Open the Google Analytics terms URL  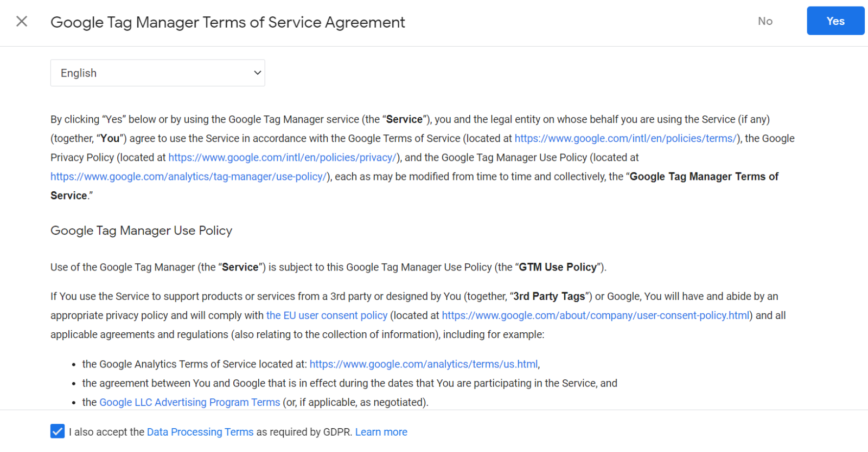424,364
